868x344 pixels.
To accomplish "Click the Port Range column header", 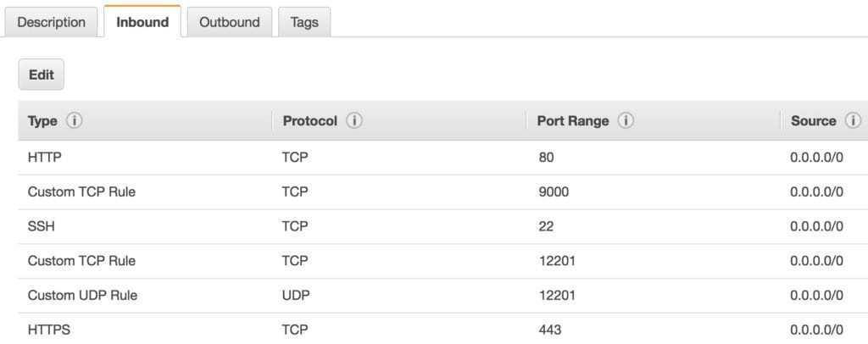I will click(573, 121).
